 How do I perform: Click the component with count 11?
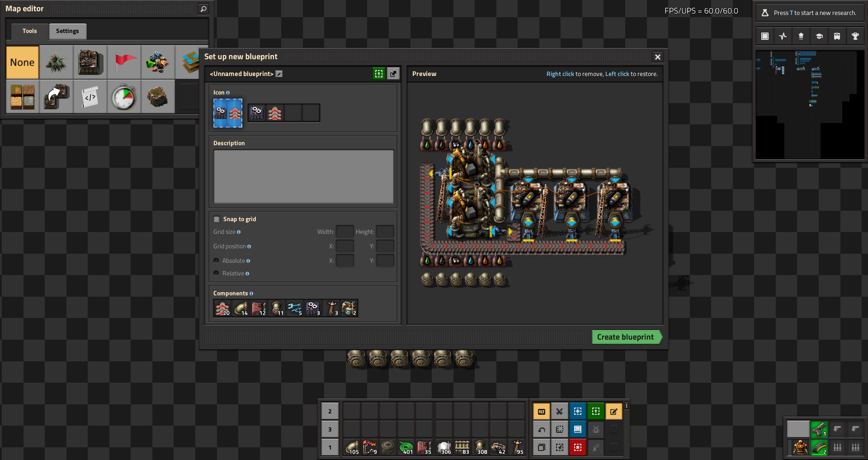click(x=277, y=308)
